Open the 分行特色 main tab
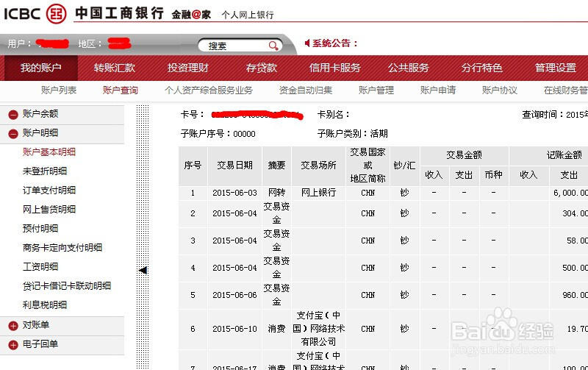This screenshot has height=370, width=588. pyautogui.click(x=482, y=68)
